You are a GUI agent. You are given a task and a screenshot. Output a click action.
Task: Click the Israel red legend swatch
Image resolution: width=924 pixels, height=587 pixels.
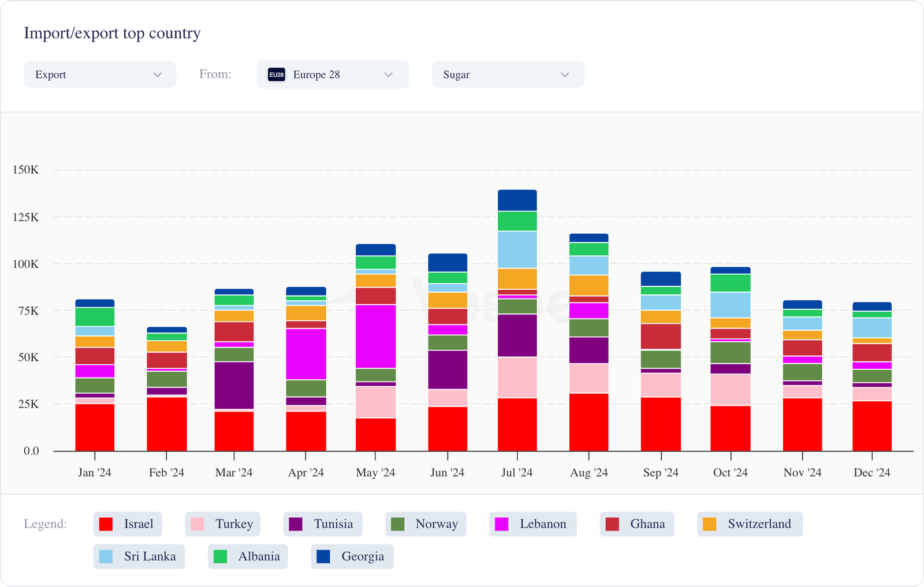(106, 524)
